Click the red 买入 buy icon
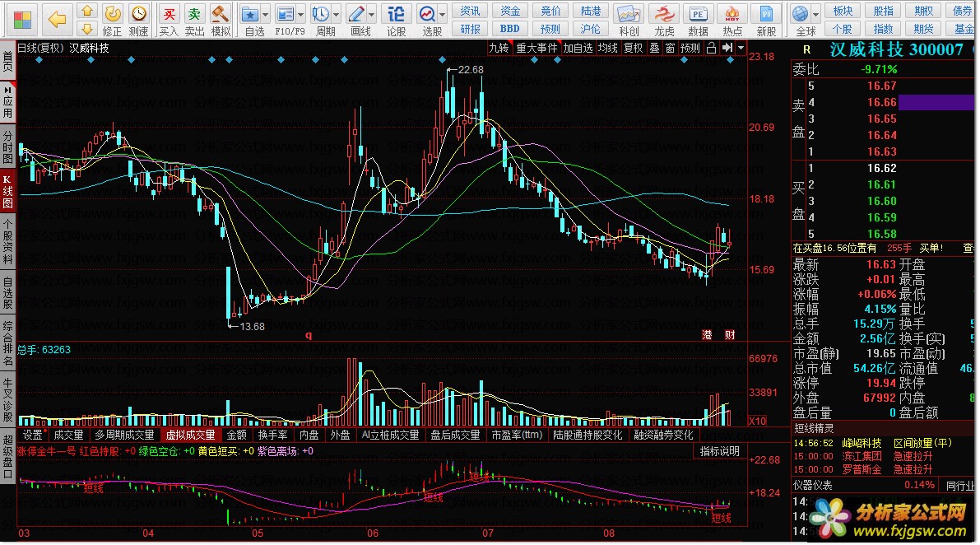 [x=169, y=14]
